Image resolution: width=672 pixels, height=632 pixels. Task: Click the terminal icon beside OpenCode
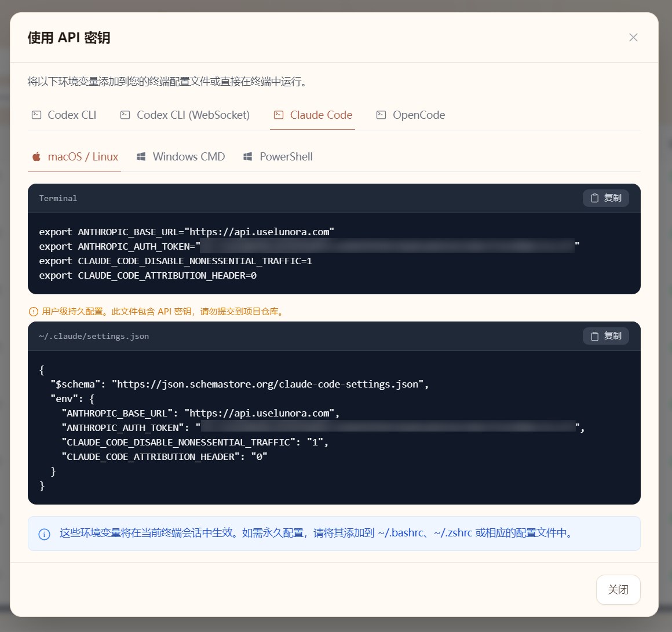point(381,115)
